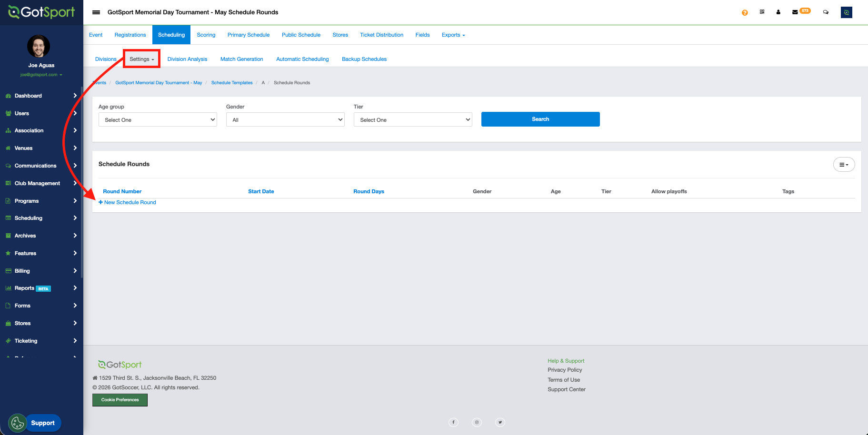Open the Age group dropdown
The image size is (868, 435).
tap(158, 120)
